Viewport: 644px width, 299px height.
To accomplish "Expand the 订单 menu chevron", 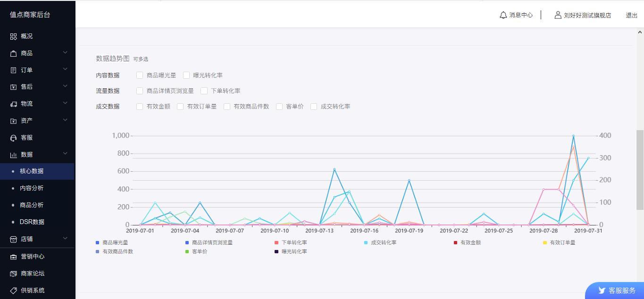I will [65, 69].
